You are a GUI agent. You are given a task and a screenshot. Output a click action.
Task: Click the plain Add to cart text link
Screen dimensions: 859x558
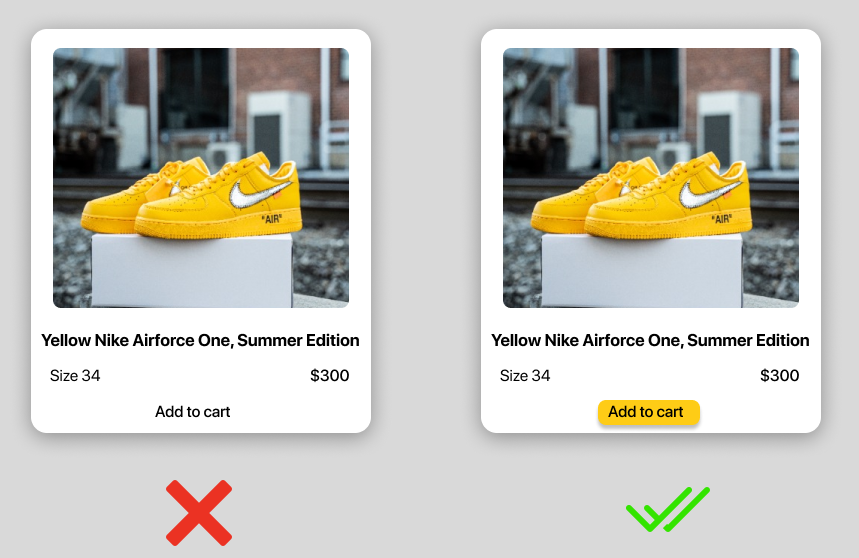[x=192, y=412]
